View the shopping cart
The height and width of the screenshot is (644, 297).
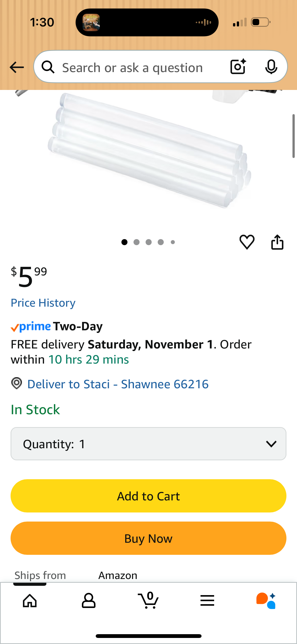[149, 601]
